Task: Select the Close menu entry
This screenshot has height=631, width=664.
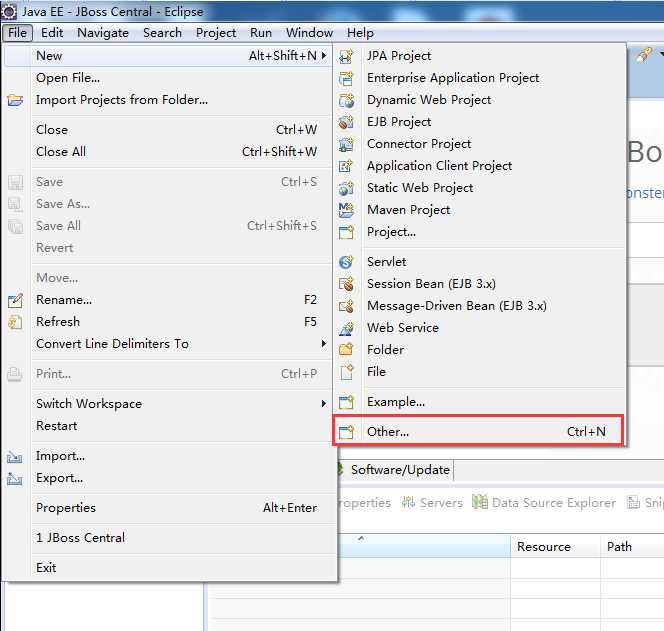Action: click(168, 130)
